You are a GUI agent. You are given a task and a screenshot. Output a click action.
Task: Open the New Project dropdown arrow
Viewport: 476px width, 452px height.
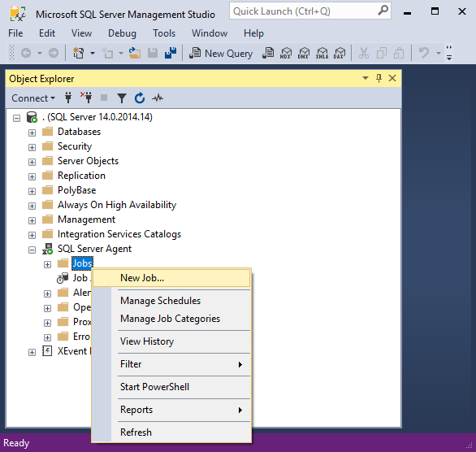[93, 53]
